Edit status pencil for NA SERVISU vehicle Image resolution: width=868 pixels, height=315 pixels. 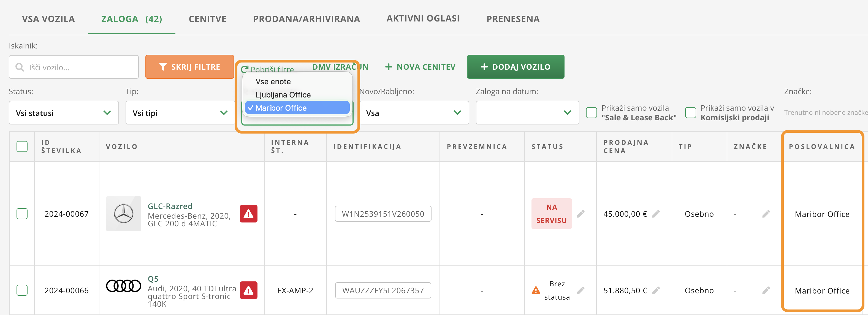point(581,214)
